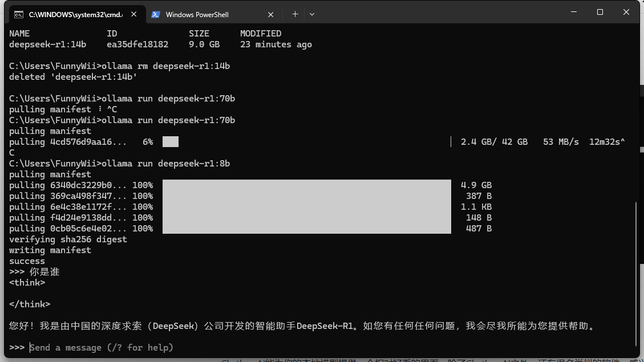Switch to the cmd.exe terminal tab

click(76, 14)
